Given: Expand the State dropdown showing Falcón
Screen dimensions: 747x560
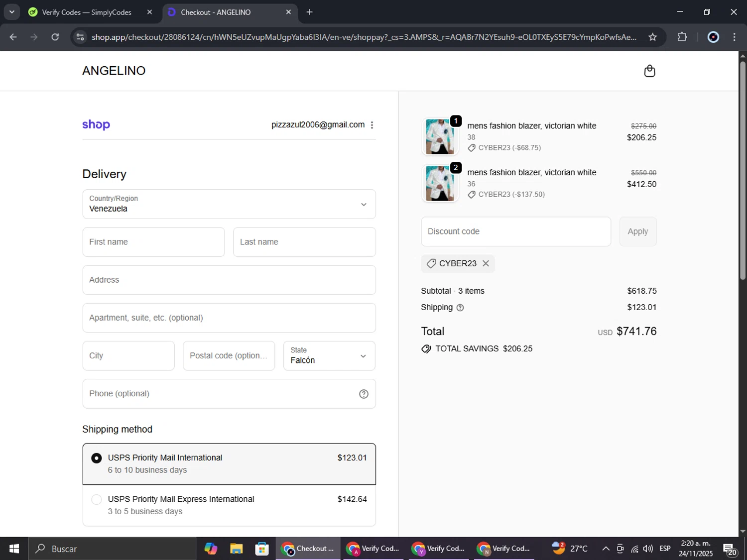Looking at the screenshot, I should coord(329,356).
